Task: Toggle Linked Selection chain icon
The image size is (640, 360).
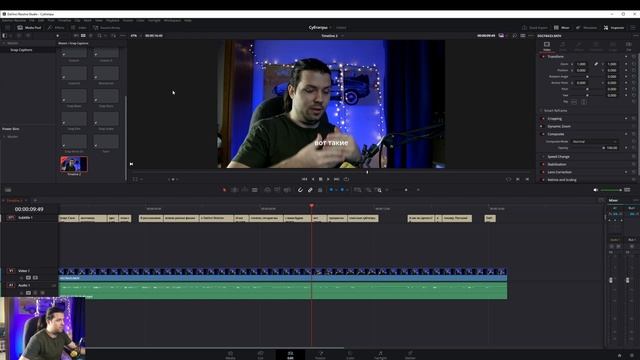Action: pos(310,190)
